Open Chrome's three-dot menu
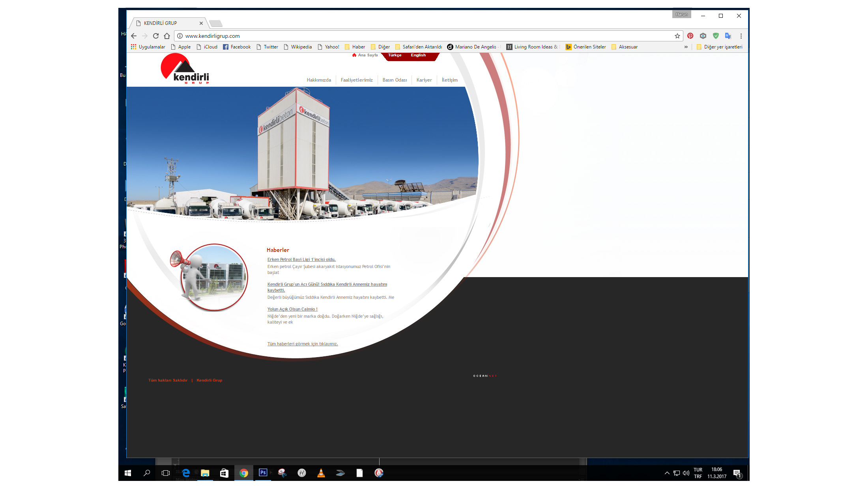 coord(741,36)
